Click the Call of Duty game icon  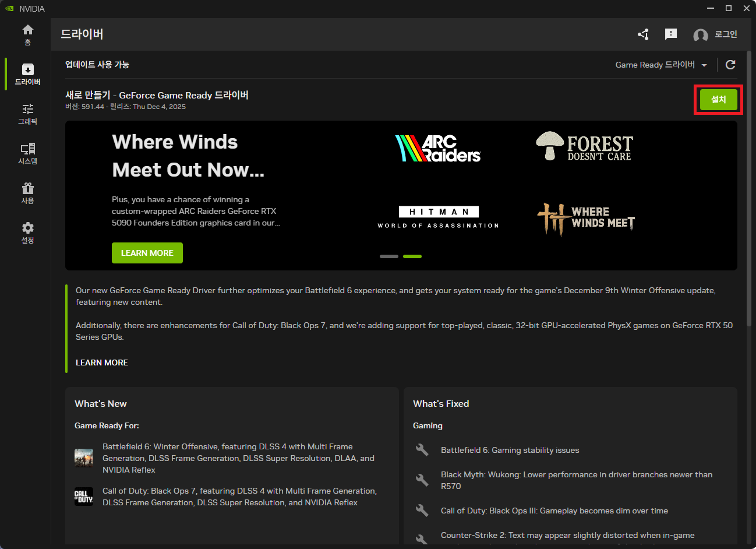(x=84, y=497)
